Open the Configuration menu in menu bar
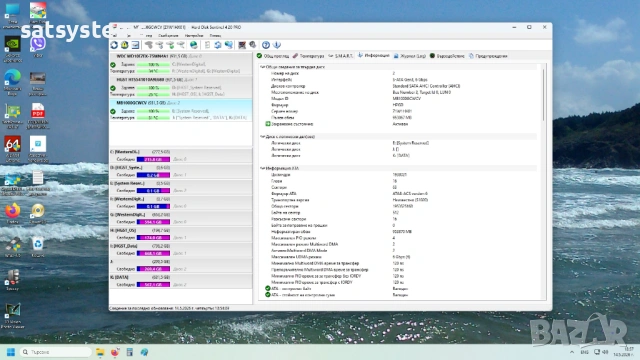The image size is (640, 360). pos(194,36)
